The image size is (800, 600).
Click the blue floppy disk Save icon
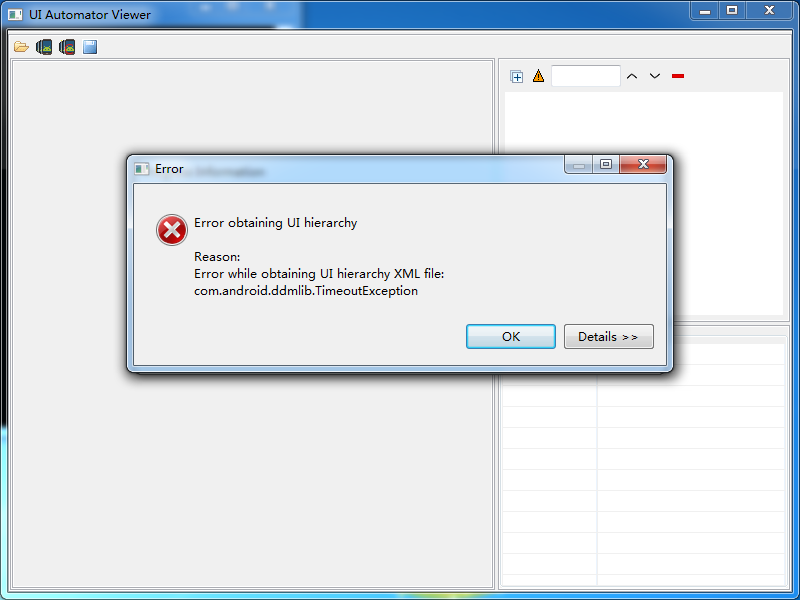coord(90,47)
